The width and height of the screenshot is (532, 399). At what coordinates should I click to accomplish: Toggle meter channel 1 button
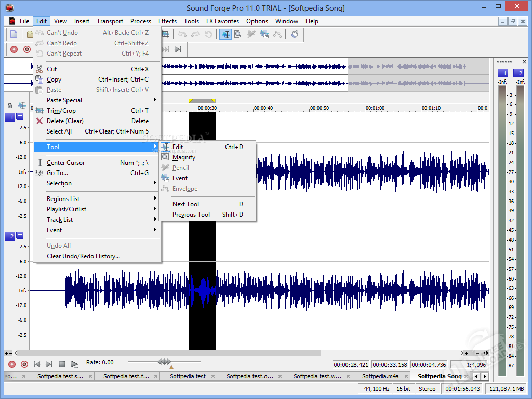pos(502,73)
